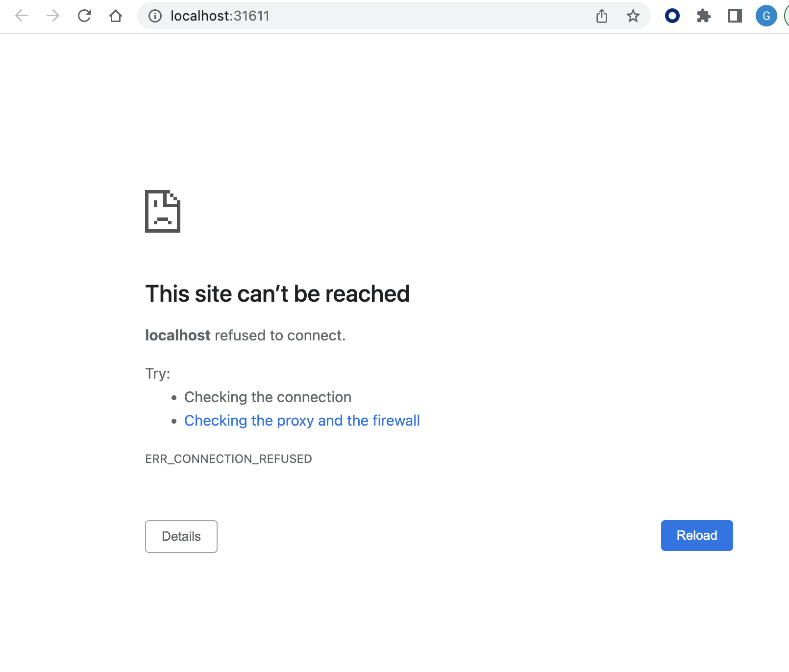This screenshot has height=672, width=789.
Task: Click the blue circle extension icon
Action: pyautogui.click(x=672, y=16)
